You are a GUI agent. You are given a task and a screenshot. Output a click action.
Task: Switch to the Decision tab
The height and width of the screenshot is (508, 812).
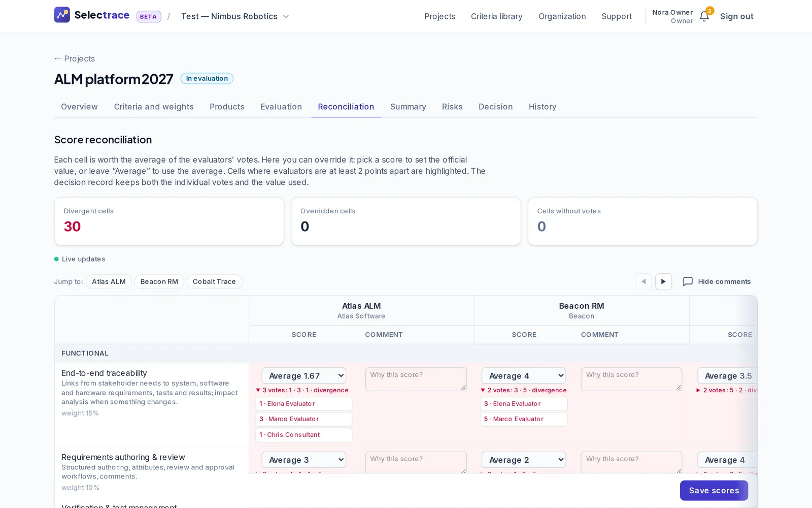[x=496, y=107]
